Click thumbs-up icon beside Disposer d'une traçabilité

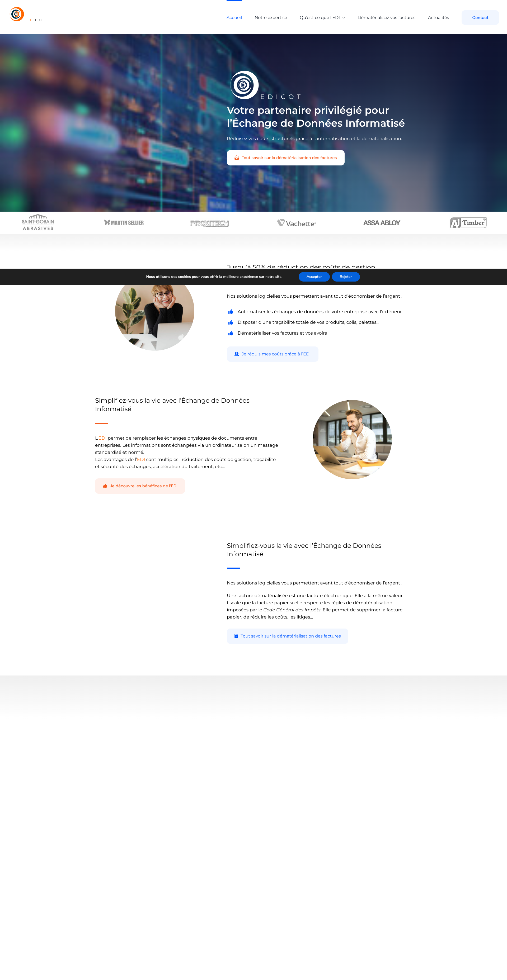[231, 322]
